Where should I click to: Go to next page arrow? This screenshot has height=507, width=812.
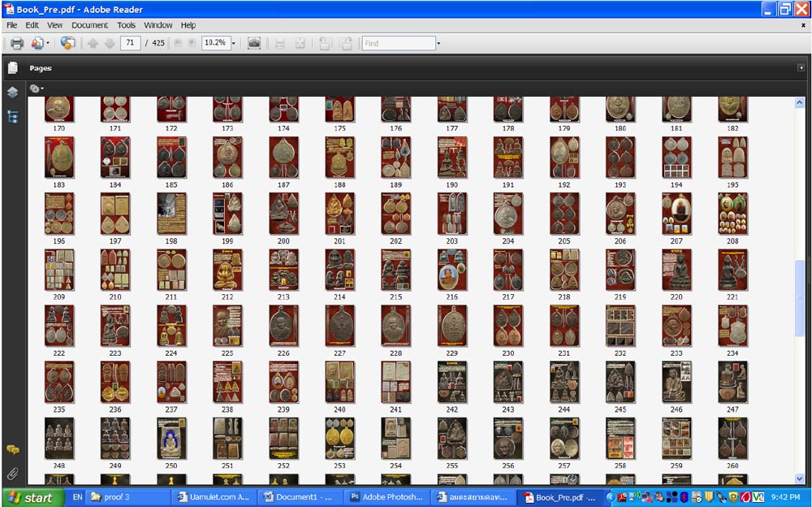click(x=109, y=43)
